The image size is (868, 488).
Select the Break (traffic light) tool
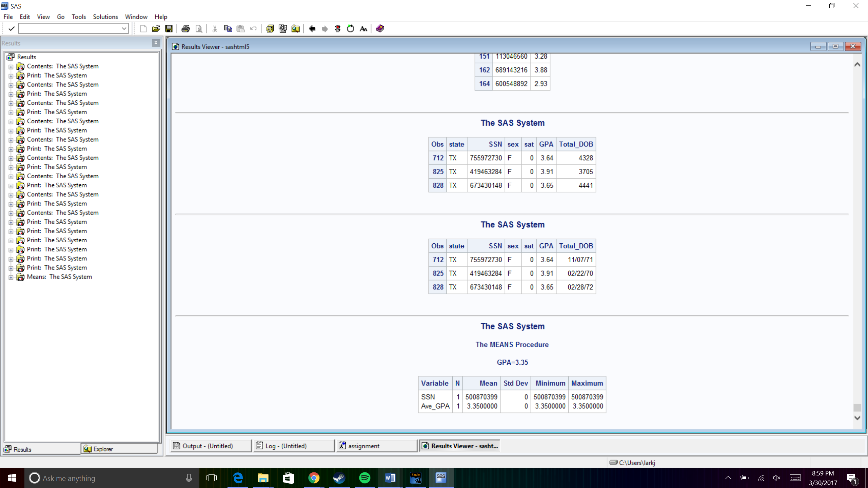[337, 28]
